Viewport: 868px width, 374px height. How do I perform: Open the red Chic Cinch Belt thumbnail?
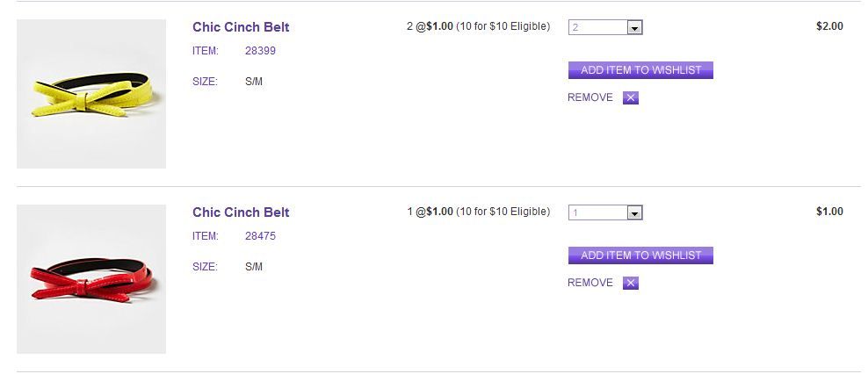pyautogui.click(x=91, y=279)
